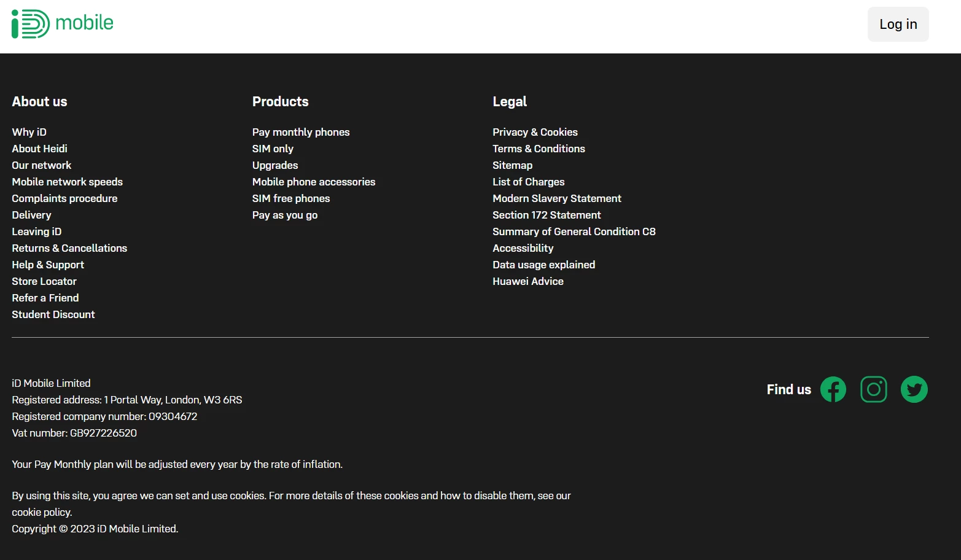Click the Log in button
Image resolution: width=961 pixels, height=560 pixels.
898,25
